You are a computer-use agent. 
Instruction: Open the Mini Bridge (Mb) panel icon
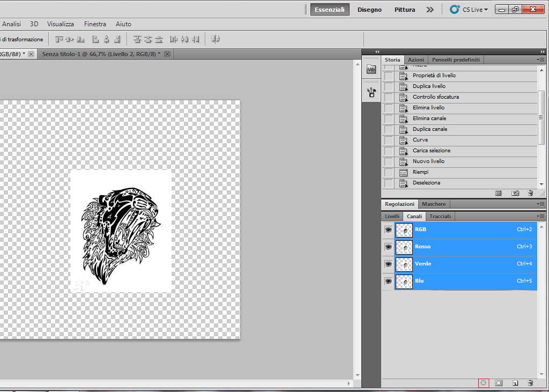(371, 69)
